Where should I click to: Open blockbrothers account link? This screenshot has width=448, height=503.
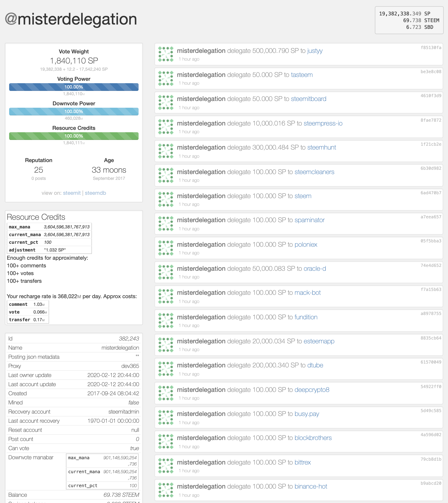coord(313,438)
